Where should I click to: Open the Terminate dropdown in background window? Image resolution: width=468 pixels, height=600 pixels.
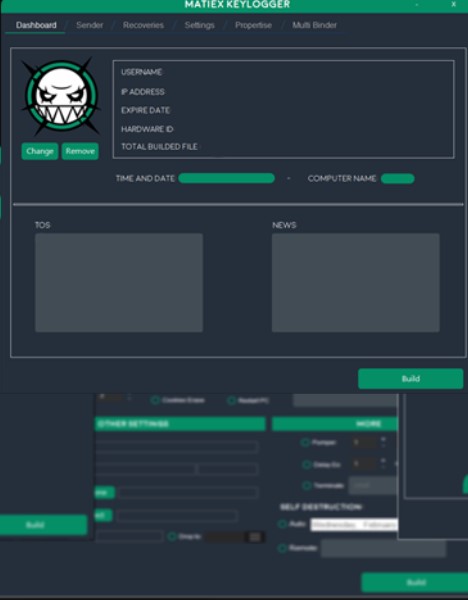point(373,486)
